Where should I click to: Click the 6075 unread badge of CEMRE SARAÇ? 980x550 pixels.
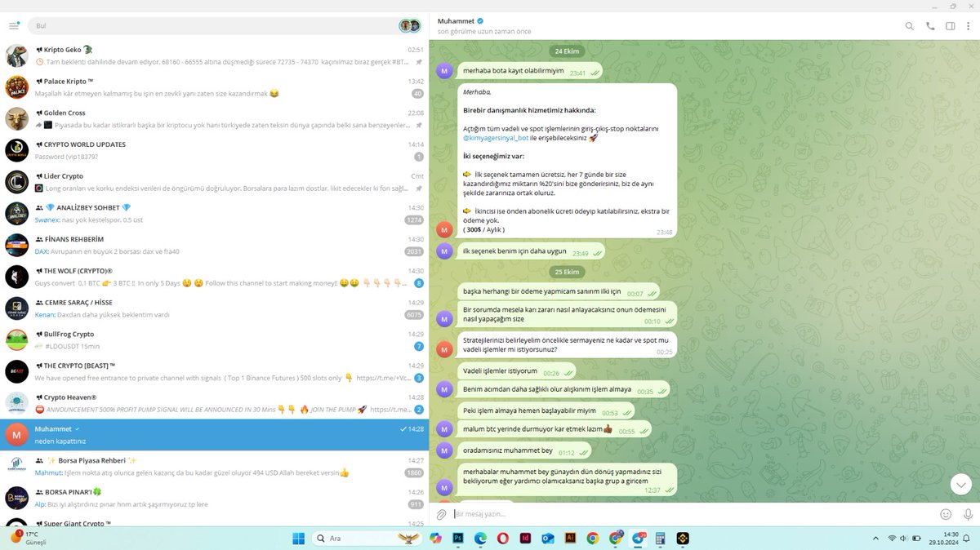tap(414, 314)
